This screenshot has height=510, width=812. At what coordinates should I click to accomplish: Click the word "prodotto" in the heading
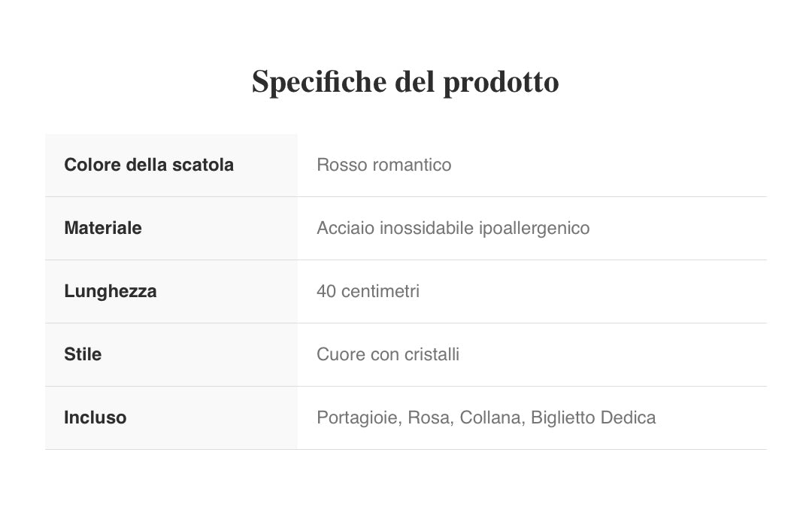point(501,81)
